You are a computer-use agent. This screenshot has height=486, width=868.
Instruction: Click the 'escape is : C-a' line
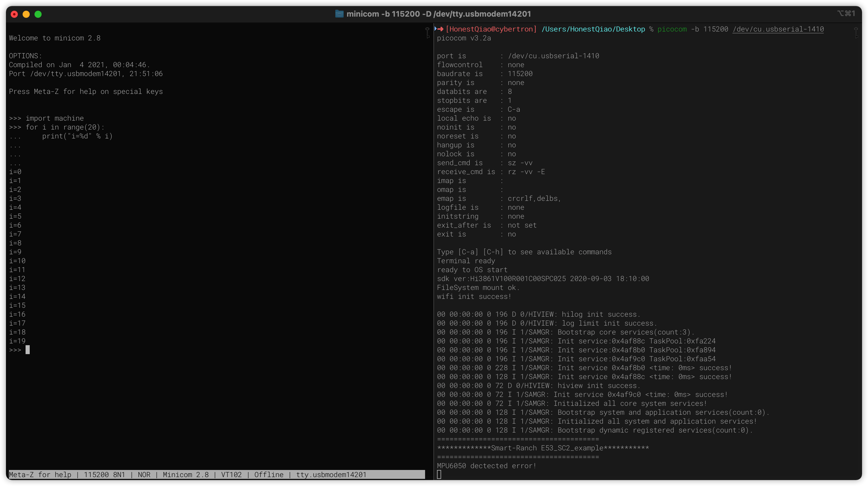[x=479, y=109]
